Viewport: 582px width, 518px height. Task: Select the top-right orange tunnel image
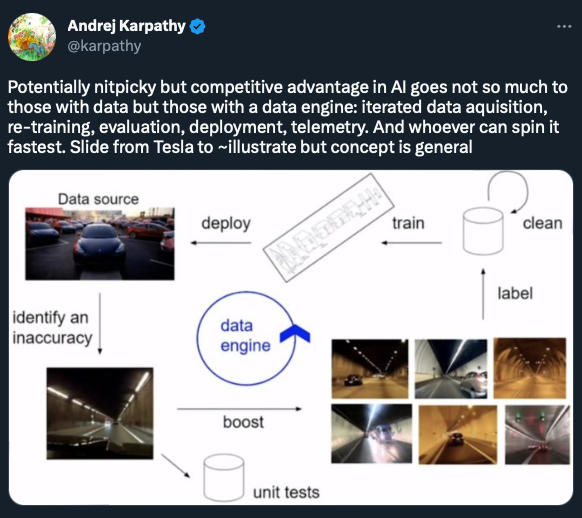[530, 368]
